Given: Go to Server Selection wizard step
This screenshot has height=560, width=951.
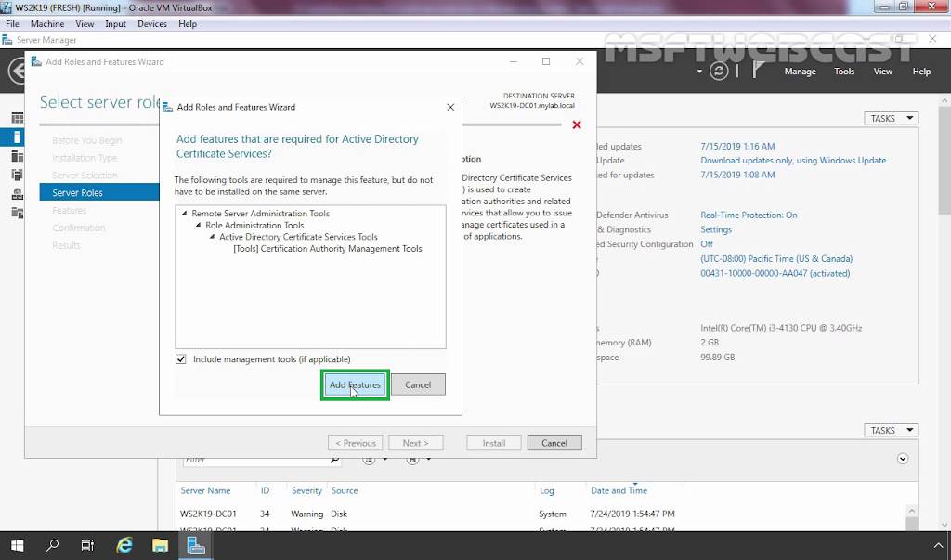Looking at the screenshot, I should point(85,176).
